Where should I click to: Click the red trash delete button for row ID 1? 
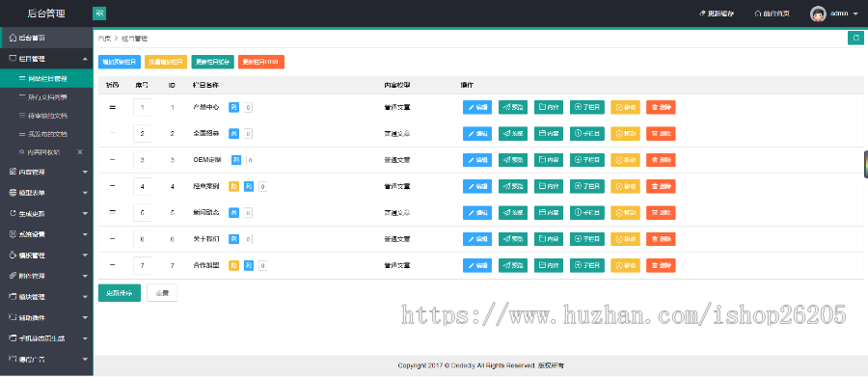click(x=661, y=107)
